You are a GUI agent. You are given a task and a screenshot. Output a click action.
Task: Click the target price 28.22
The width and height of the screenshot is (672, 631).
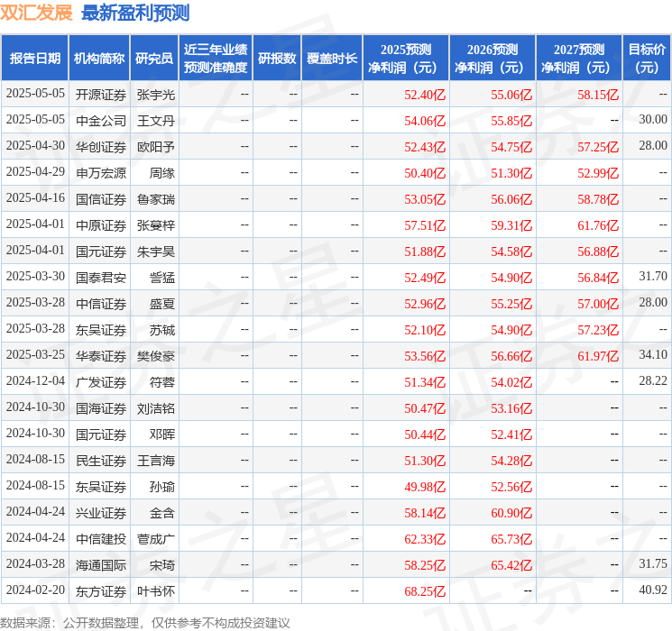pos(653,380)
